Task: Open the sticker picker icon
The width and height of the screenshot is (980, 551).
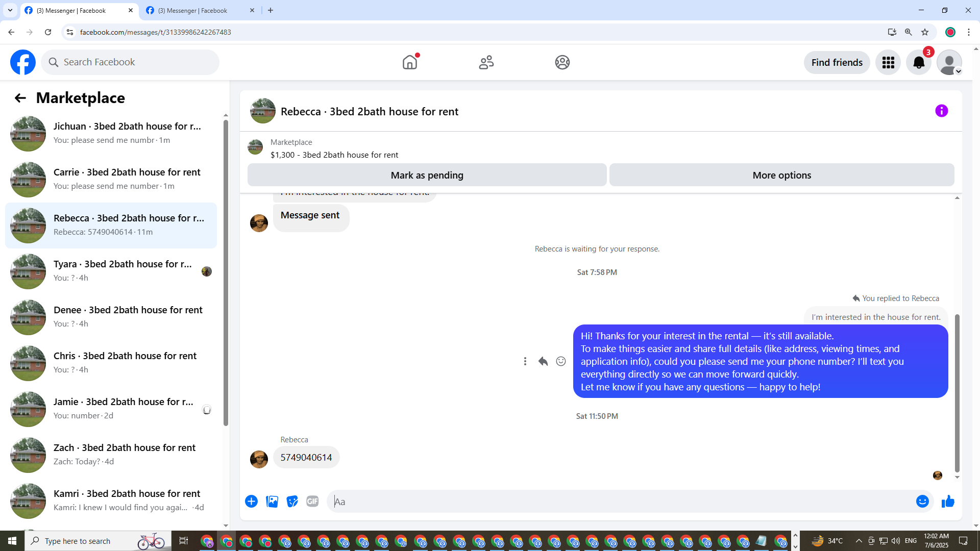Action: pyautogui.click(x=292, y=502)
